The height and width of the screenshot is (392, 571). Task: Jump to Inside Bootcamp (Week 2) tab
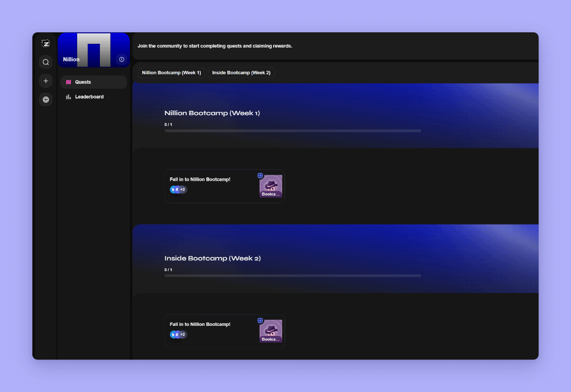[x=241, y=73]
